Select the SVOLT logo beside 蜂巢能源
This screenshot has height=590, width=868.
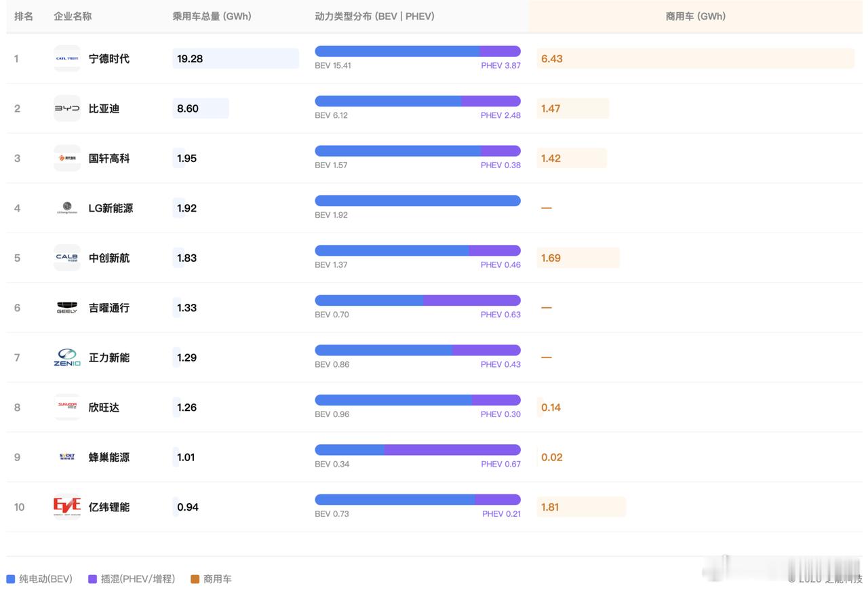tap(67, 457)
